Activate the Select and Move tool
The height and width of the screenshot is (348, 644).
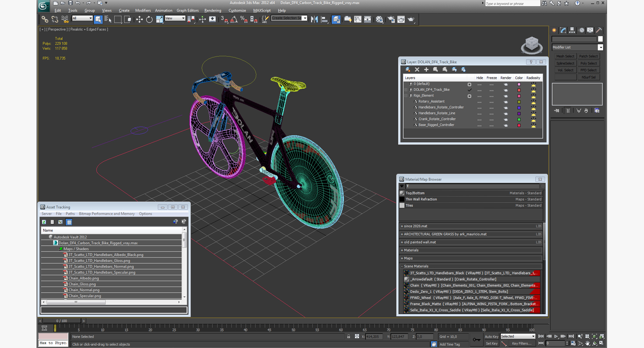point(139,19)
